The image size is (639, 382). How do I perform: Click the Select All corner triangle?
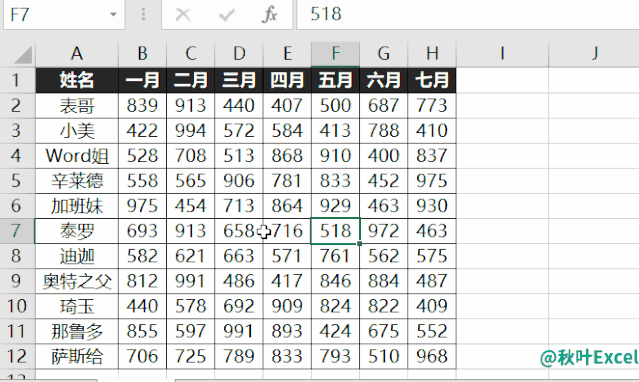click(x=22, y=55)
